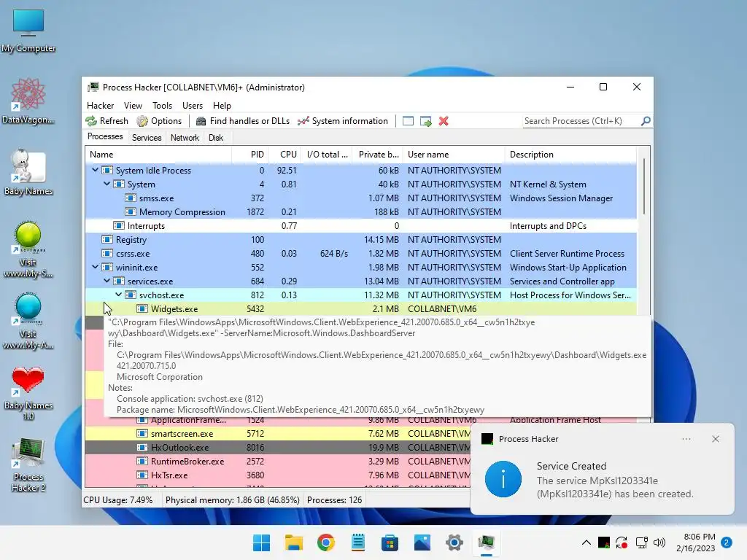Collapse the System process node
747x560 pixels.
107,184
